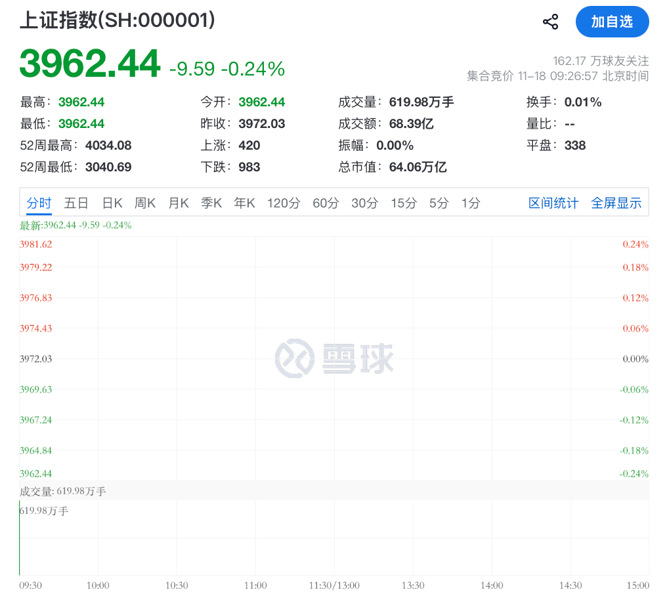Open the 5分 interval chart
The height and width of the screenshot is (600, 667).
(439, 203)
